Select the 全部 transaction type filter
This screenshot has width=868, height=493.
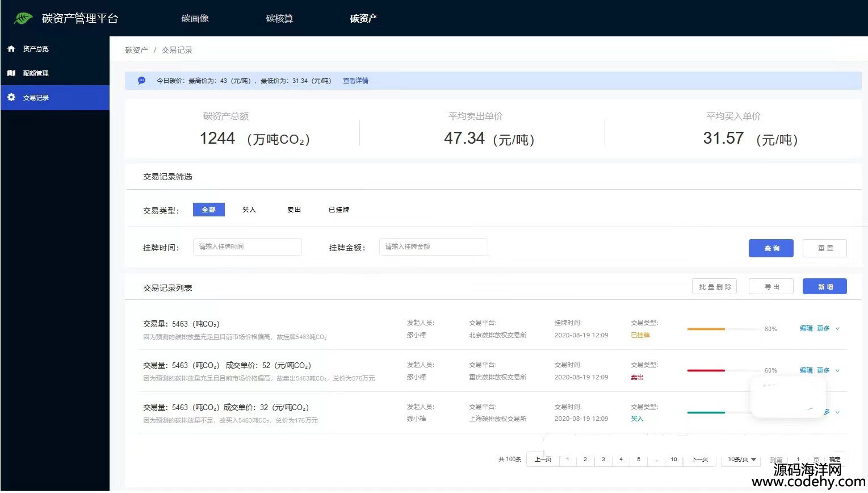coord(209,210)
